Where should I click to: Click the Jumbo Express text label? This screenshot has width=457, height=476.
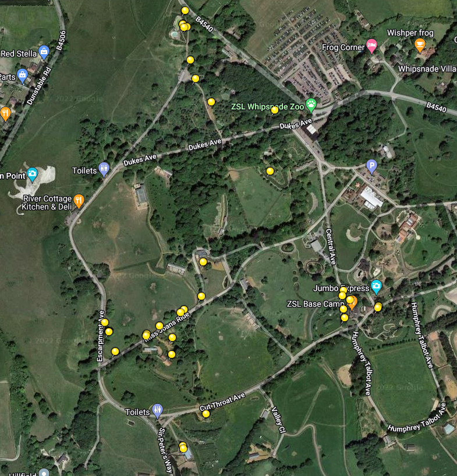(x=341, y=288)
